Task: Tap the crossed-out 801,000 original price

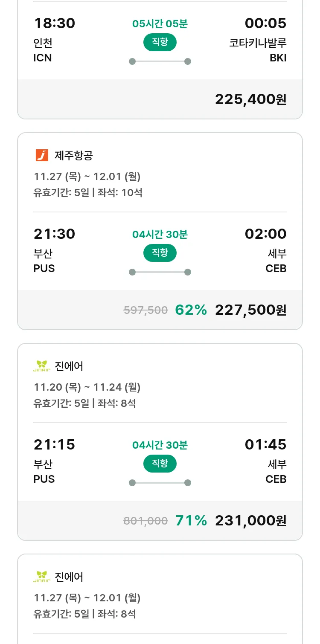Action: click(145, 521)
